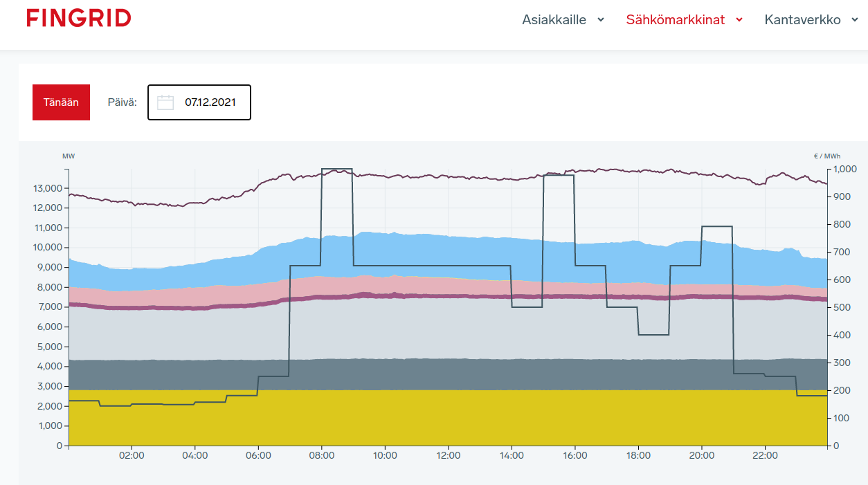Expand the chevron next to Sähkömarkkinat

[x=739, y=20]
